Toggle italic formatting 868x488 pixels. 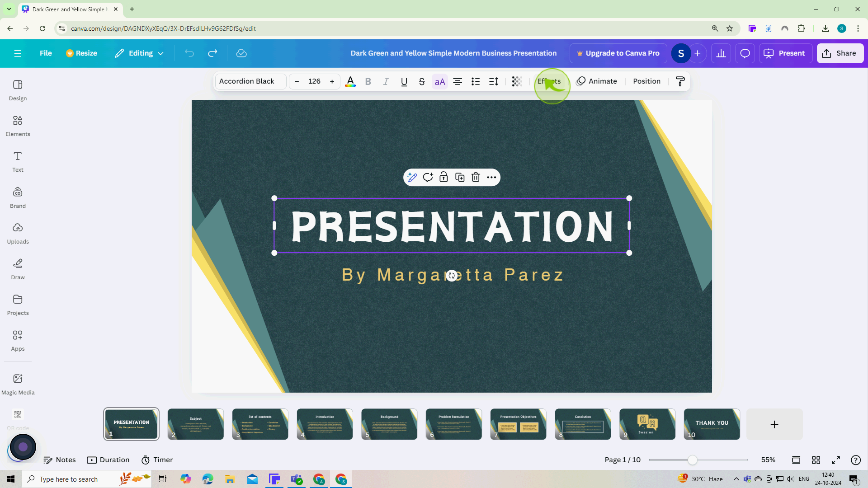[386, 81]
